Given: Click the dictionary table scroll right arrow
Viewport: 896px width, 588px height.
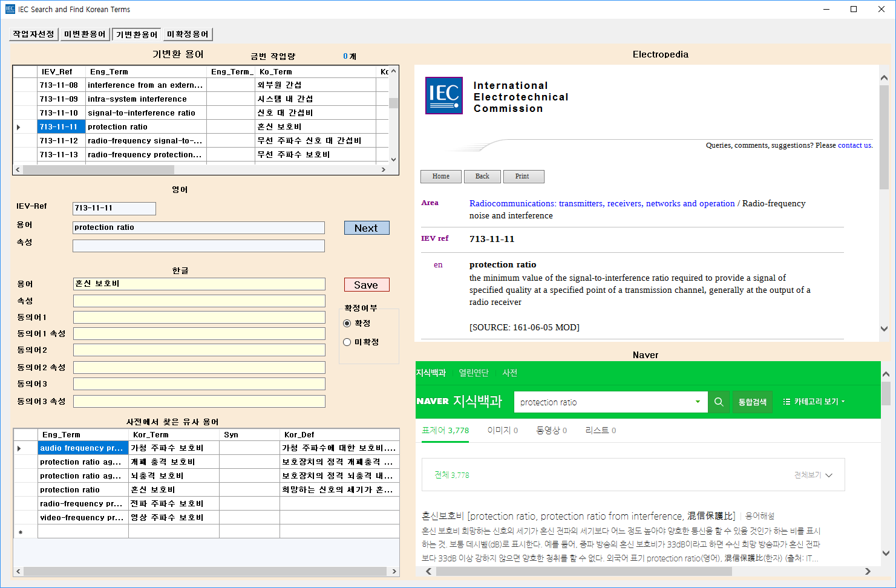Looking at the screenshot, I should pos(394,572).
